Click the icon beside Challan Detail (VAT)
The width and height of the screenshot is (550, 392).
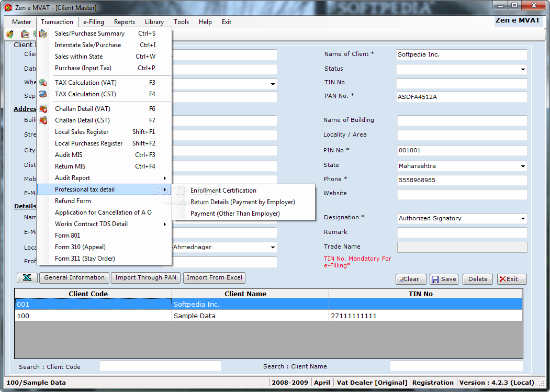coord(43,109)
